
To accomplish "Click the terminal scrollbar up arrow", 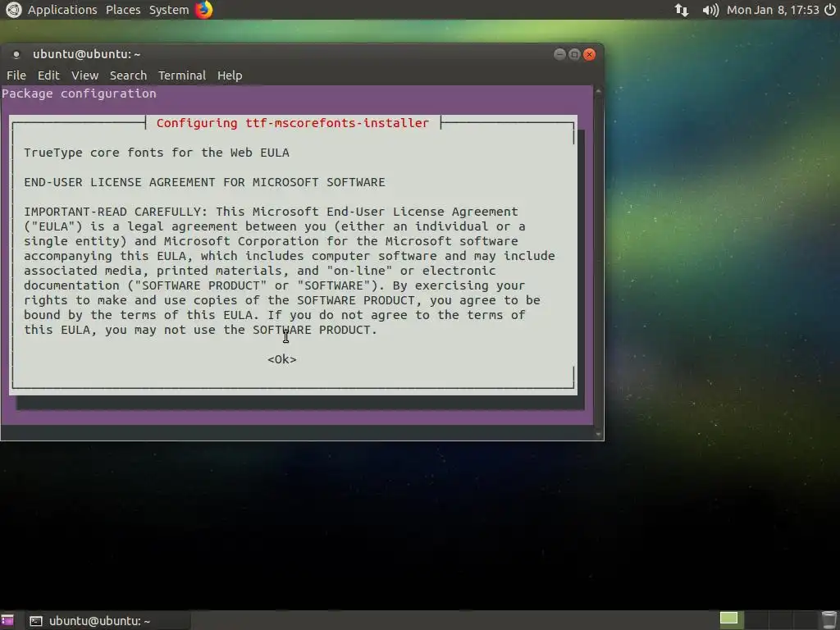I will (x=598, y=92).
